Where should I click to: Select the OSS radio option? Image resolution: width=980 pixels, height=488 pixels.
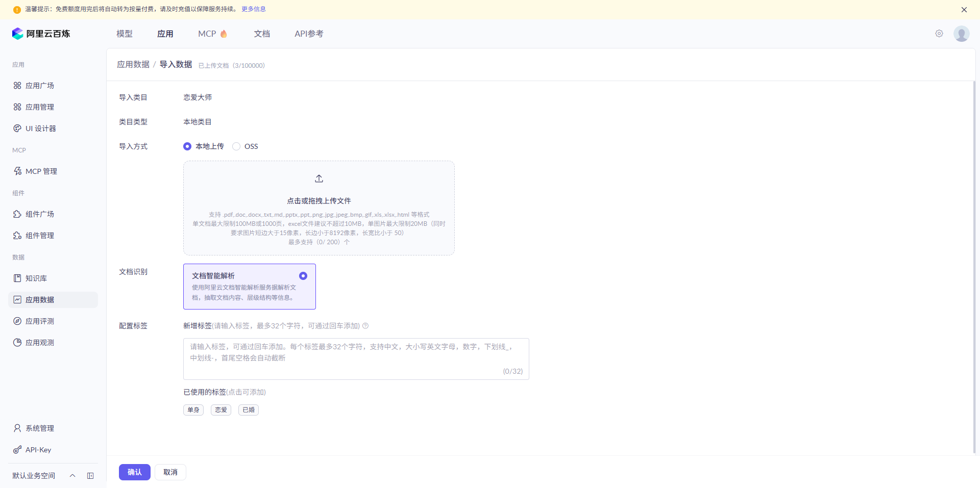pos(236,146)
